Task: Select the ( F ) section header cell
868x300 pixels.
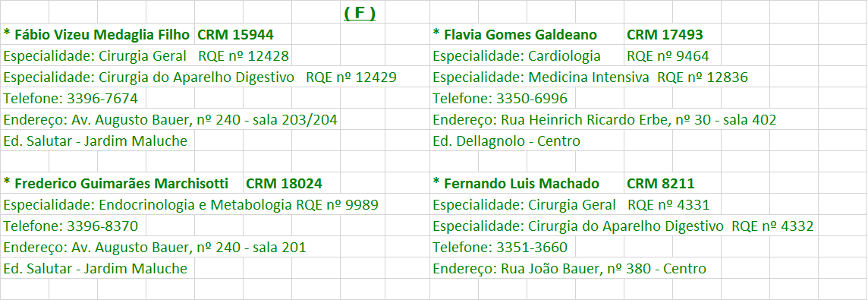Action: coord(360,13)
